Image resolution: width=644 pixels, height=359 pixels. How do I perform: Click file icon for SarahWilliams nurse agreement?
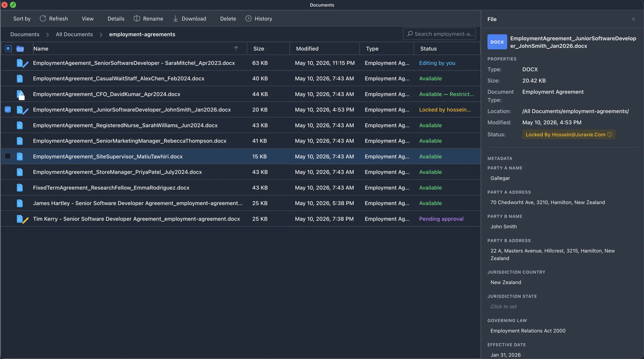[20, 125]
